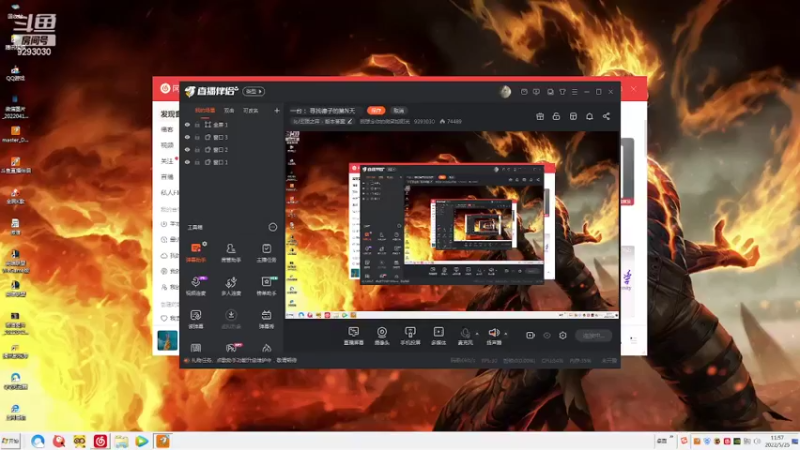Open the PK tool in the toolbox
800x450 pixels.
click(x=232, y=348)
